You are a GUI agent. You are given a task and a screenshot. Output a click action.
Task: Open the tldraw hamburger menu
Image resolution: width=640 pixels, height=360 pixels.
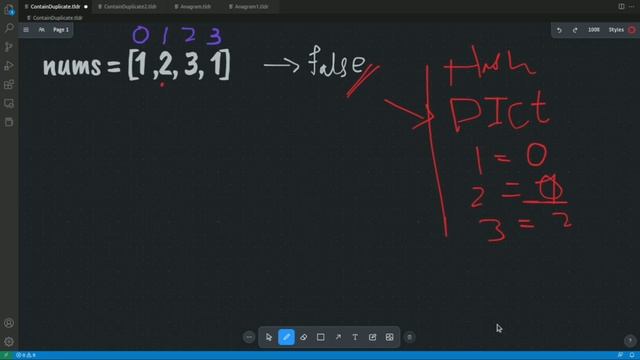point(26,30)
